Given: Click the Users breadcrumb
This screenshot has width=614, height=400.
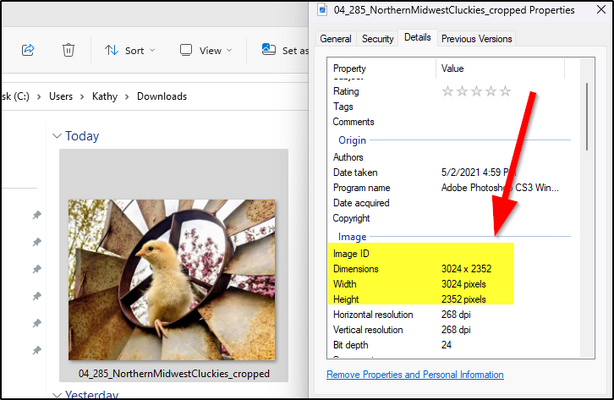Looking at the screenshot, I should tap(61, 96).
